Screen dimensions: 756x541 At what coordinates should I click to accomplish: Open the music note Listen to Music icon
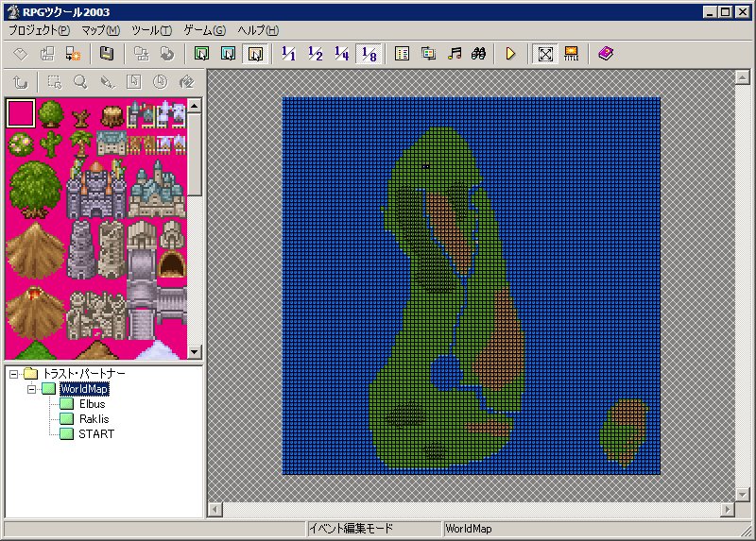(455, 54)
